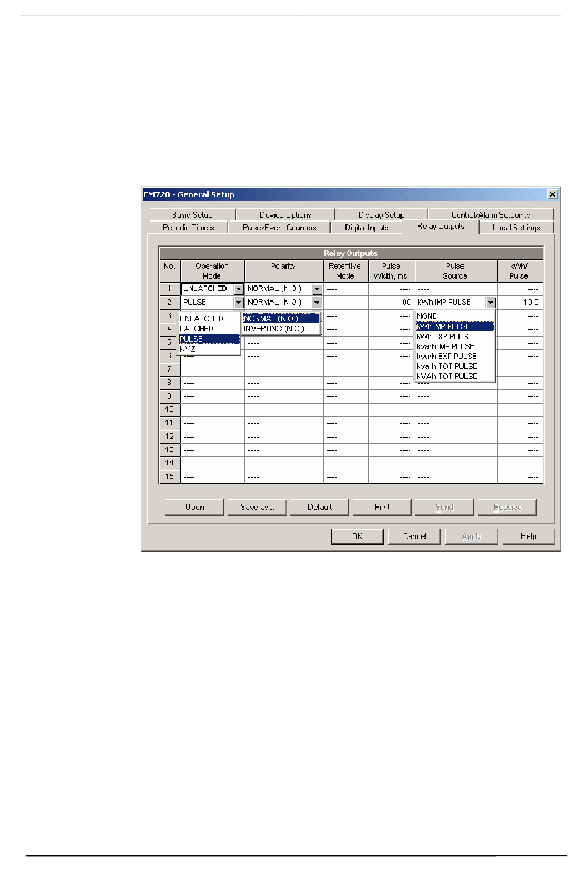Open the Display Setup tab
The width and height of the screenshot is (588, 879).
[381, 215]
